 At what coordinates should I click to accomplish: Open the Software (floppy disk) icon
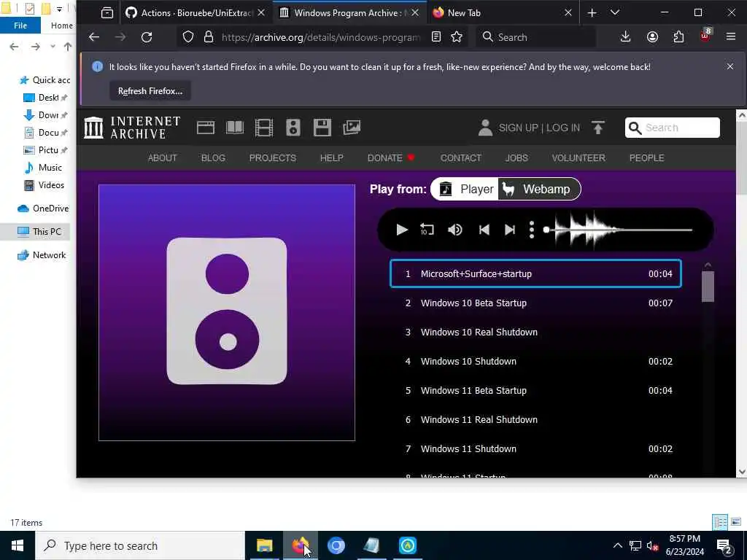(322, 128)
